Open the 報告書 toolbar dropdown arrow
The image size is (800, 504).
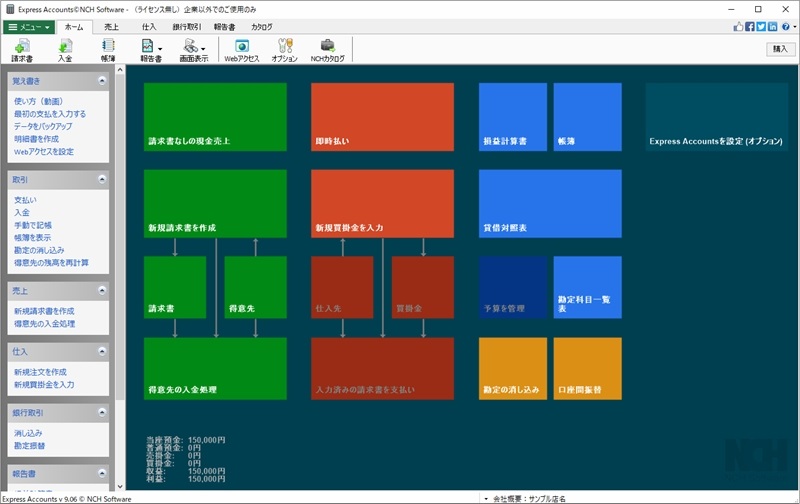(160, 49)
